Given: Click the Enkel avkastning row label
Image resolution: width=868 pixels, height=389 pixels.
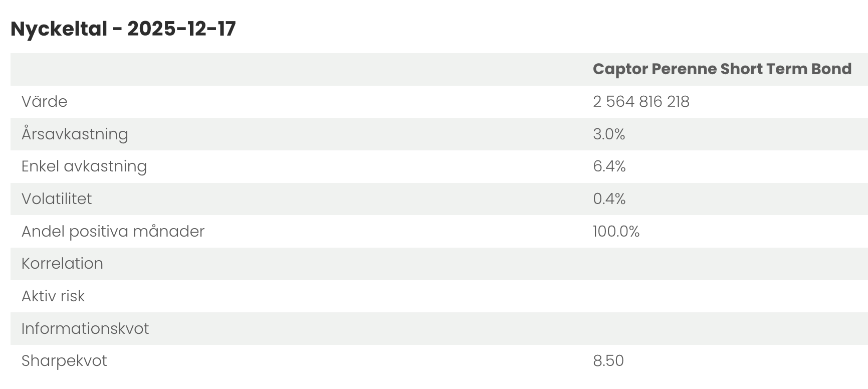Looking at the screenshot, I should [84, 166].
